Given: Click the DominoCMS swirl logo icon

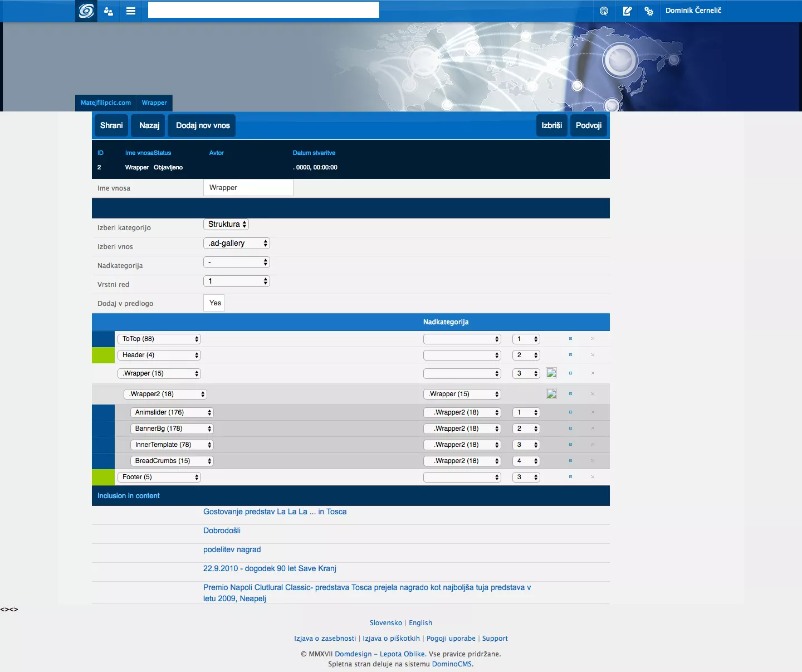Looking at the screenshot, I should point(86,11).
